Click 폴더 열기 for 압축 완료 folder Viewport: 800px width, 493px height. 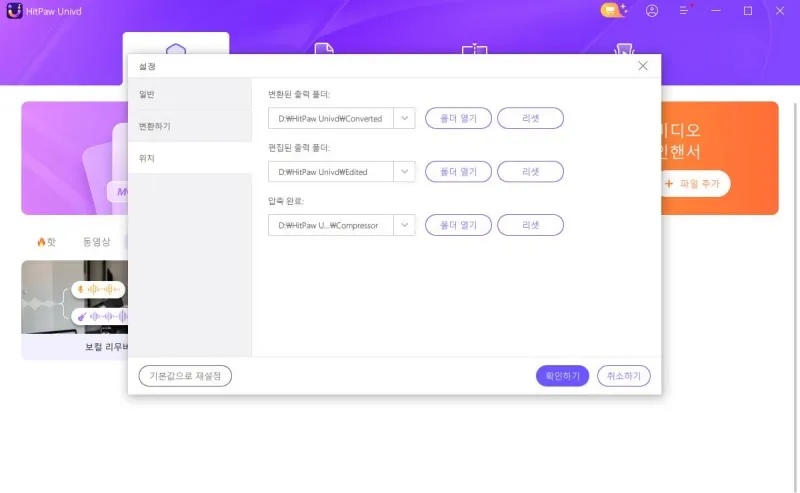pyautogui.click(x=458, y=225)
